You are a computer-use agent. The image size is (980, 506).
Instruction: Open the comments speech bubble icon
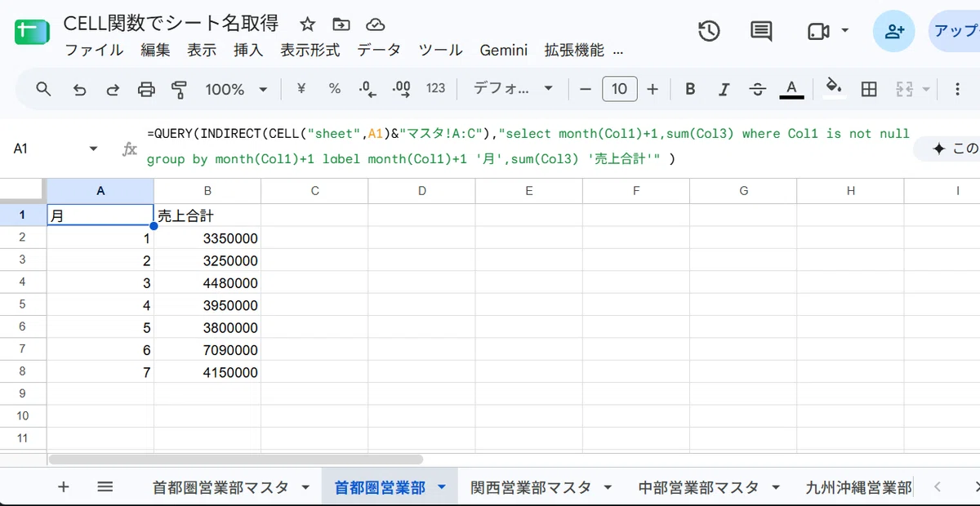(761, 31)
